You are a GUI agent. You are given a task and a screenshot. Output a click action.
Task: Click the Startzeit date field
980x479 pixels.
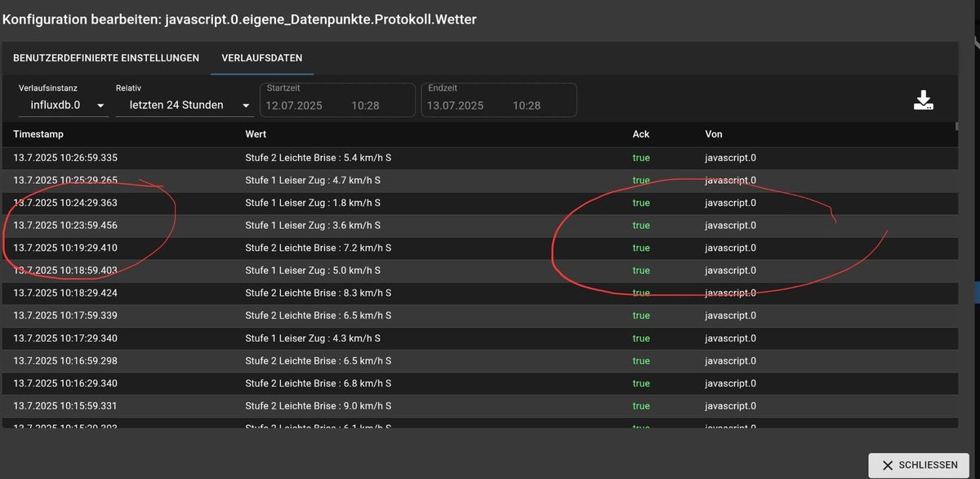295,105
